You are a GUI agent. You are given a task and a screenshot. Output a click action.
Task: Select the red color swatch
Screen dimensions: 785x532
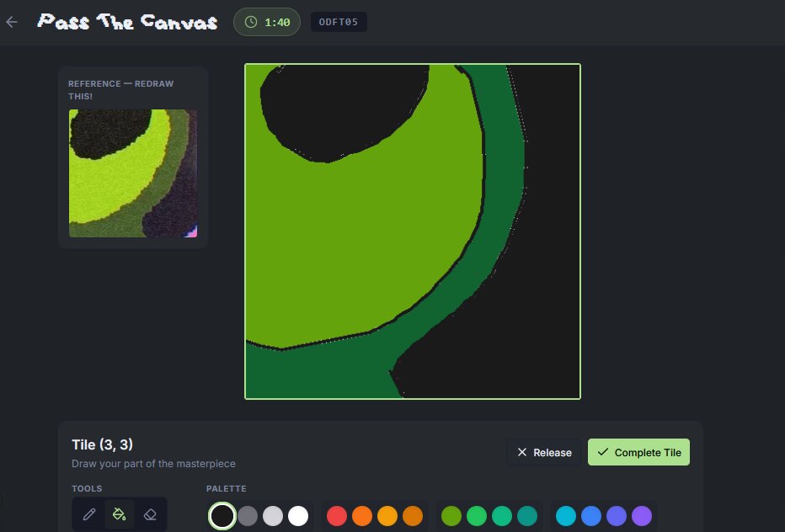click(x=337, y=515)
